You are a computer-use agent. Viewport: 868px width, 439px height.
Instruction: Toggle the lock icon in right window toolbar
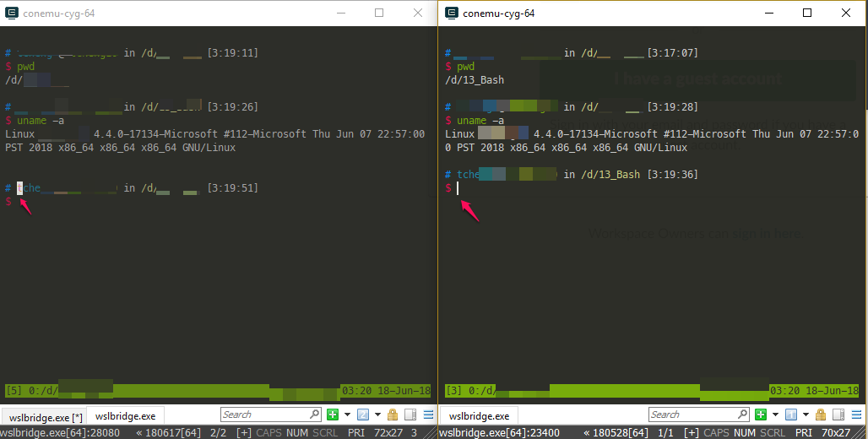(x=821, y=415)
